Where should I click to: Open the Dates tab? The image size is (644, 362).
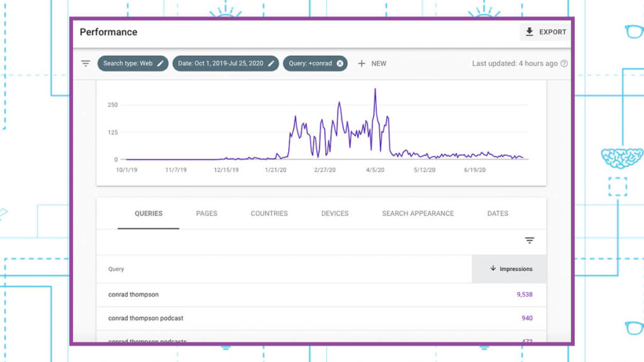pyautogui.click(x=497, y=214)
